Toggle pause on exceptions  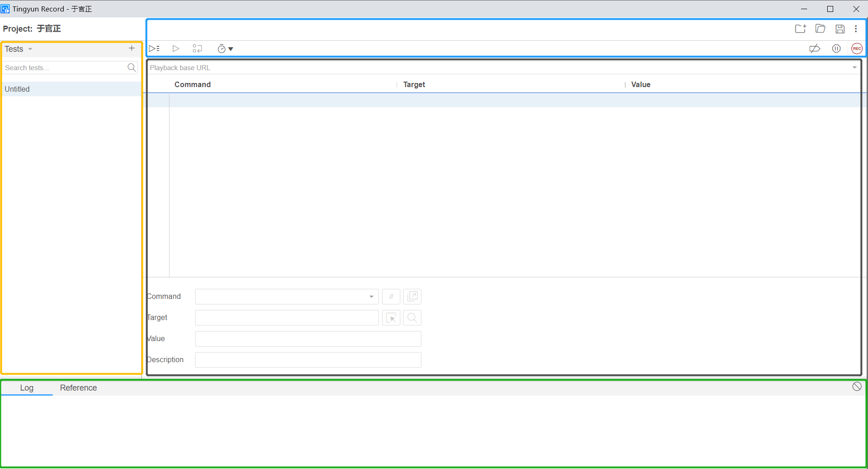pyautogui.click(x=836, y=49)
